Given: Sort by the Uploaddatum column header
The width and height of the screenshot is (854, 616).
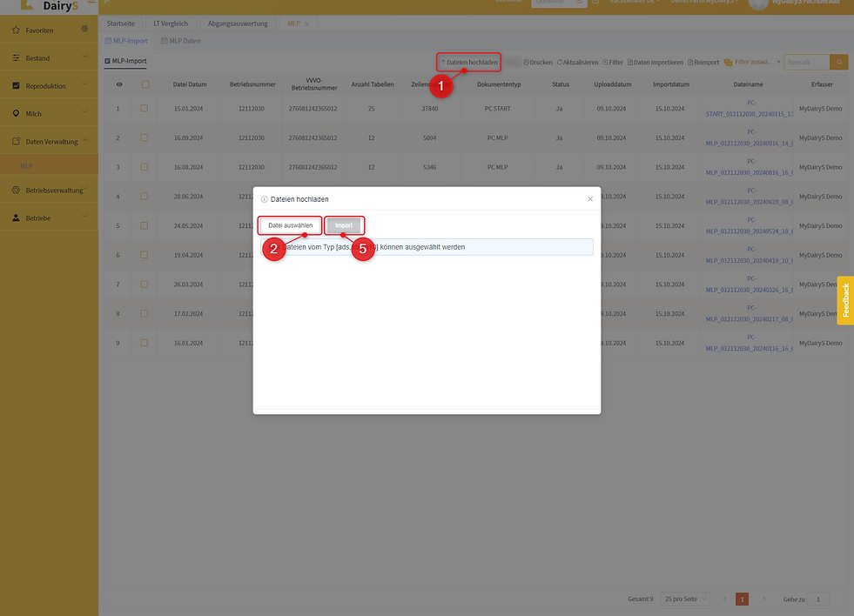Looking at the screenshot, I should pyautogui.click(x=613, y=84).
